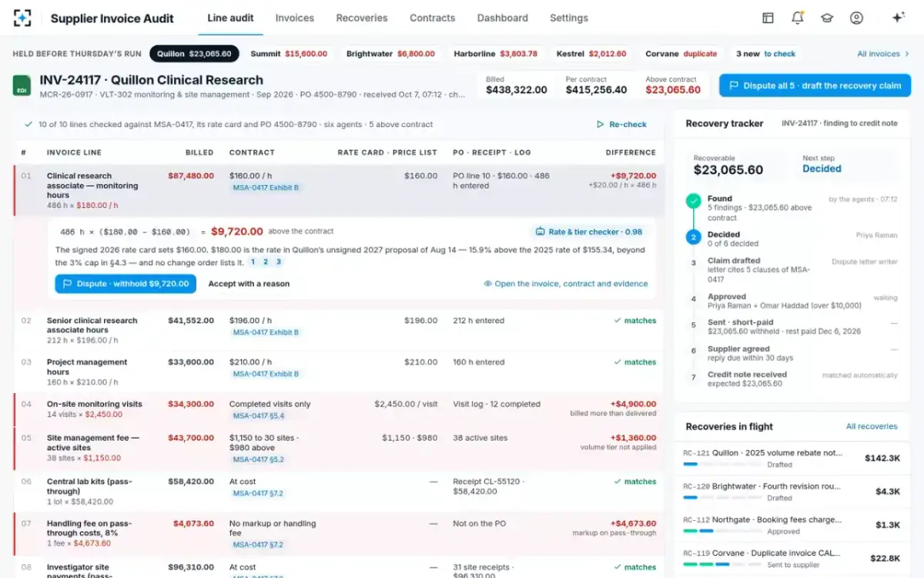Screen dimensions: 924x578
Task: Click the Next step Decided value
Action: click(x=822, y=169)
